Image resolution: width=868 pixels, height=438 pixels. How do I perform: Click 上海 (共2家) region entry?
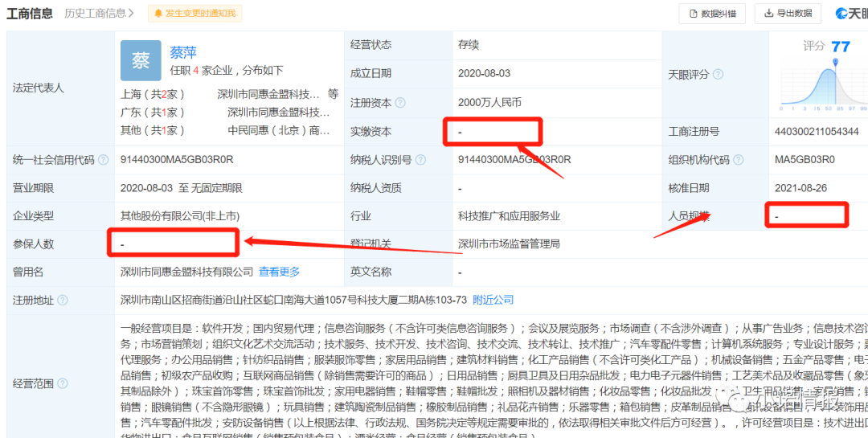click(153, 94)
